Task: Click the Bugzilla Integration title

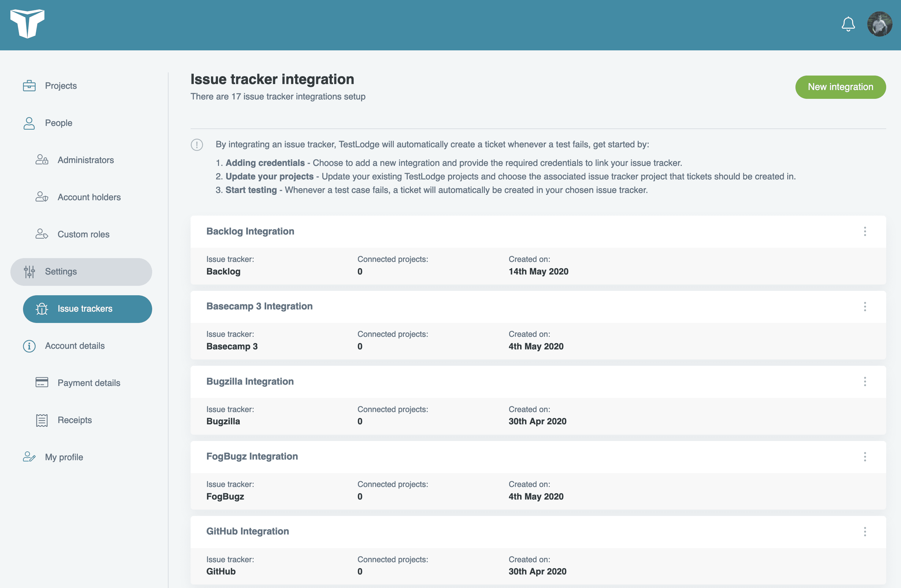Action: tap(250, 382)
